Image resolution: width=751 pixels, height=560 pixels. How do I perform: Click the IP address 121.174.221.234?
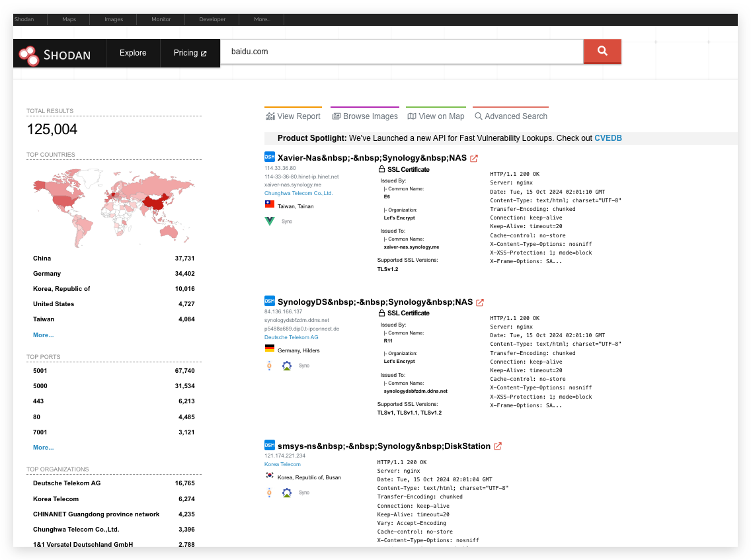[x=285, y=456]
